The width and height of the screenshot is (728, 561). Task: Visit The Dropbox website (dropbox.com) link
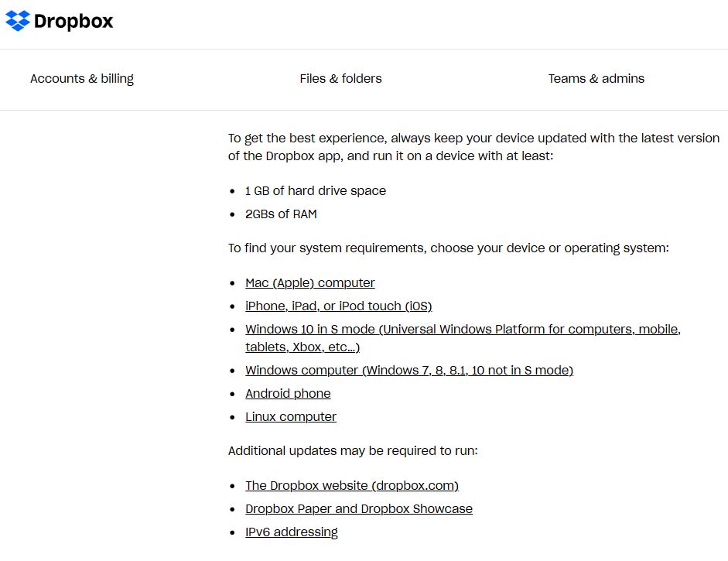pyautogui.click(x=351, y=486)
